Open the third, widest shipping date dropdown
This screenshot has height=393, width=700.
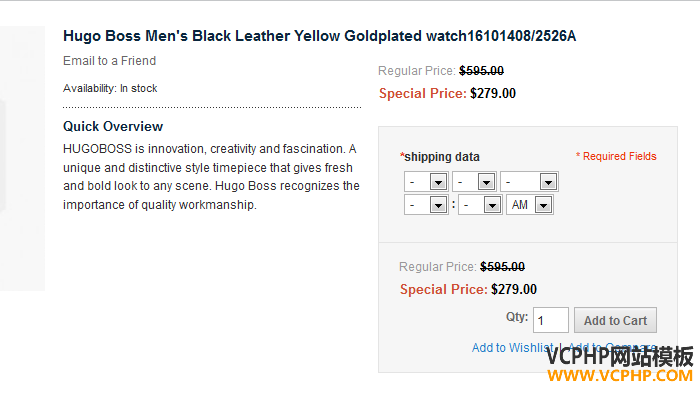coord(529,182)
